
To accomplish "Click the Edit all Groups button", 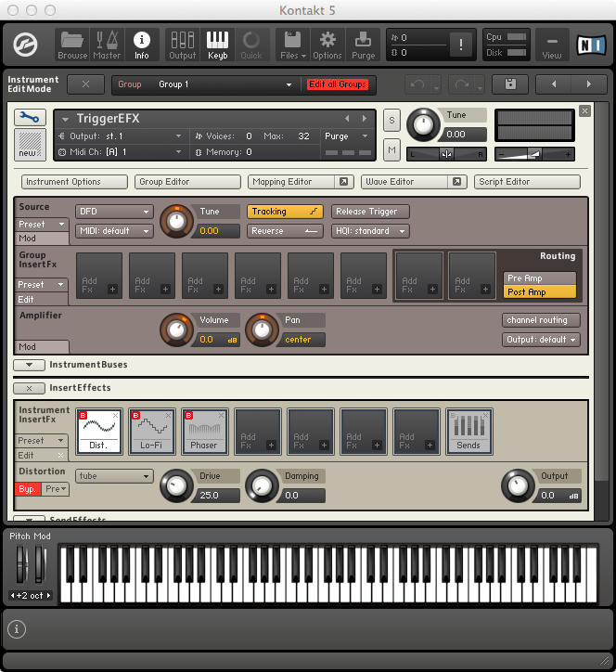I will (338, 84).
